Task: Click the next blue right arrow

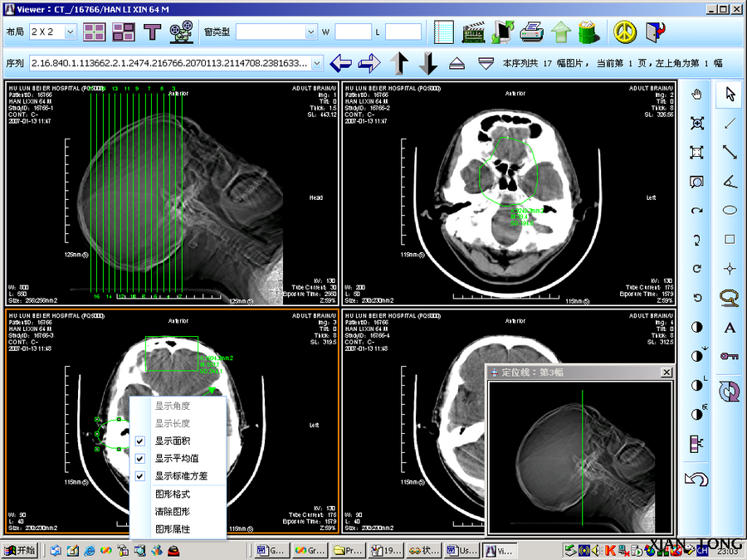Action: click(x=369, y=63)
